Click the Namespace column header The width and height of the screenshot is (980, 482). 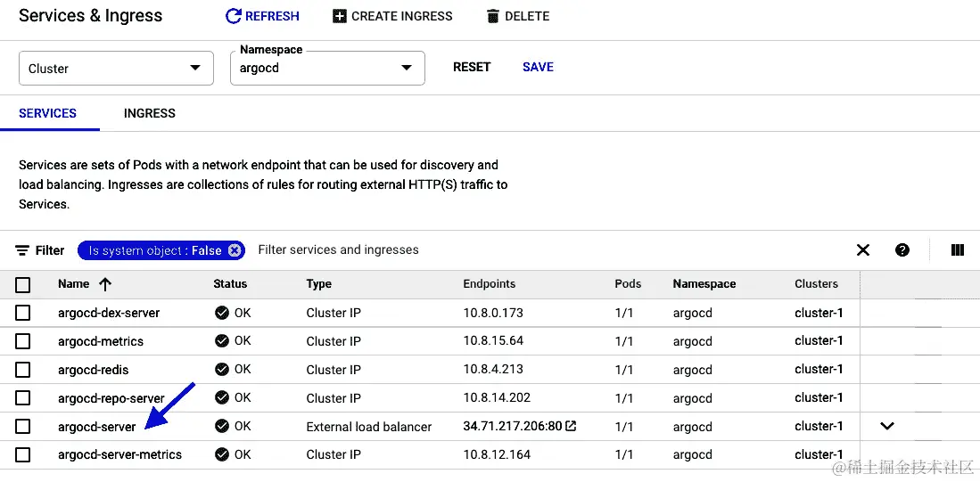pos(704,284)
